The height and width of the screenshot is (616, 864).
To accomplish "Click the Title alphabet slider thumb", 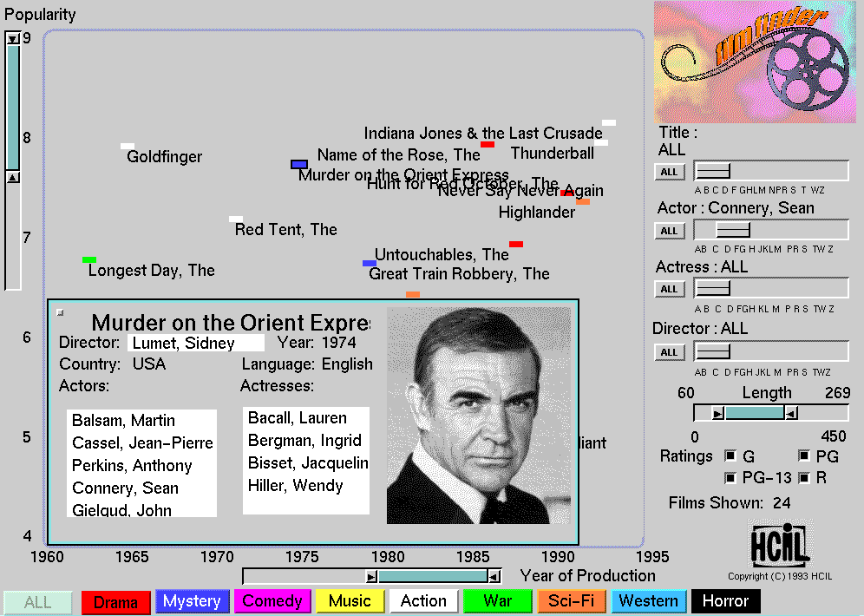I will (x=713, y=172).
